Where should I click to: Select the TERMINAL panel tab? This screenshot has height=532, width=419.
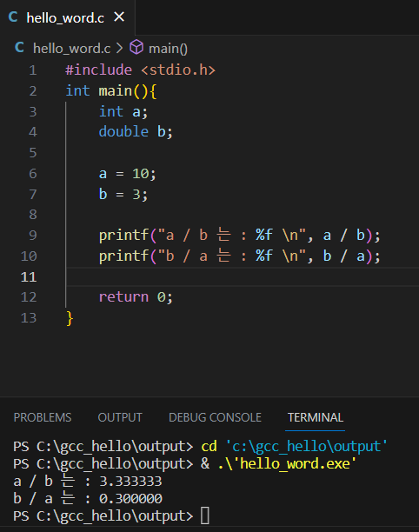point(316,417)
